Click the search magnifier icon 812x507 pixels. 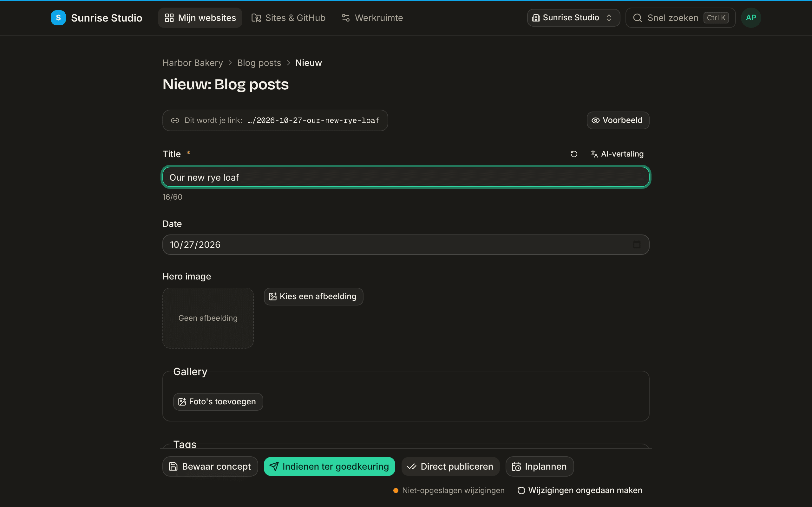tap(637, 18)
